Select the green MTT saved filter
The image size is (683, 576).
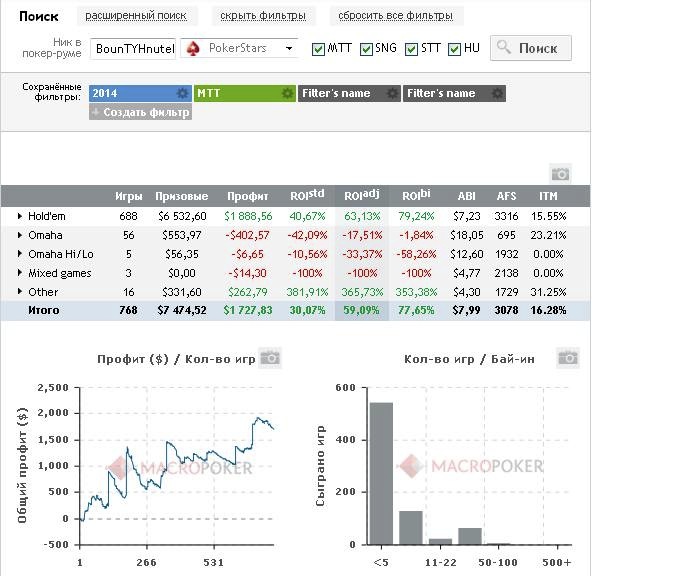pos(245,93)
